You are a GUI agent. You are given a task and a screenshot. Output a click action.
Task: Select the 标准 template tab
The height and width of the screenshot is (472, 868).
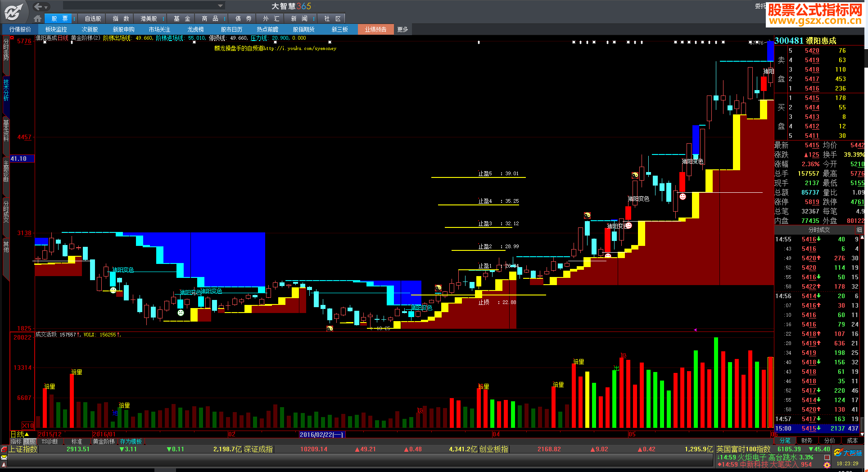click(77, 441)
